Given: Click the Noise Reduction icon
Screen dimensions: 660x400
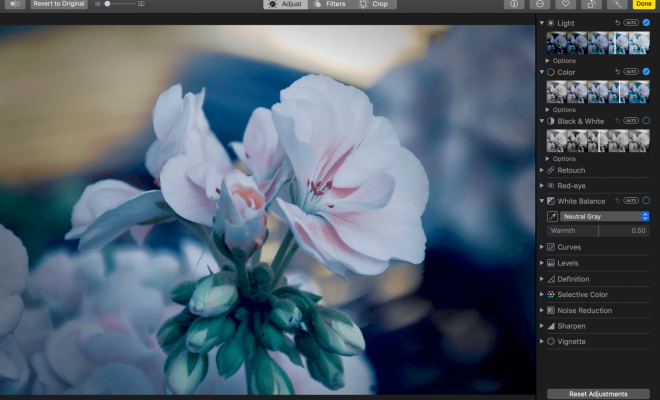Looking at the screenshot, I should (x=551, y=310).
